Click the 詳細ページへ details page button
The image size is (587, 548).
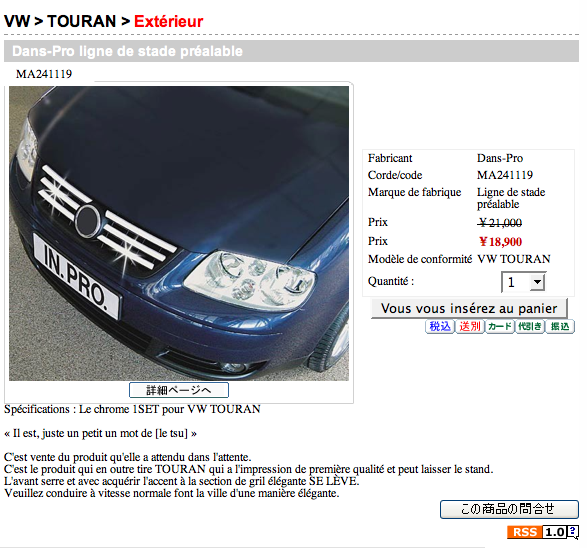coord(179,390)
